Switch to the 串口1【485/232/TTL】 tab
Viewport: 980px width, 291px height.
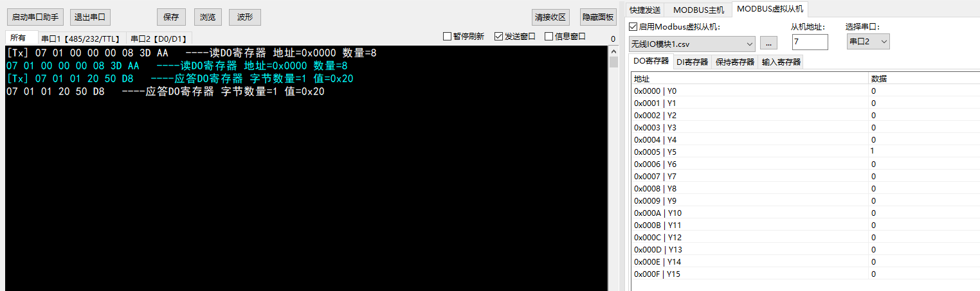[82, 39]
